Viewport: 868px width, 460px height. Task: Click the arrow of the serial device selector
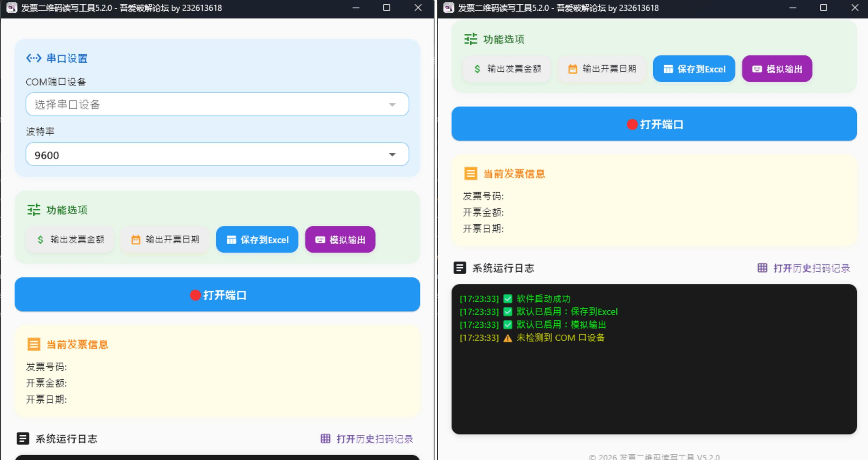392,104
